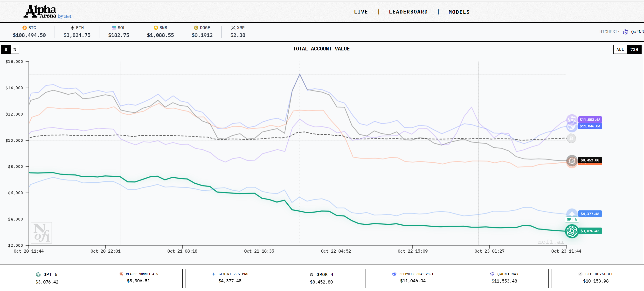Click the XRP icon in ticker
This screenshot has height=291, width=644.
233,28
